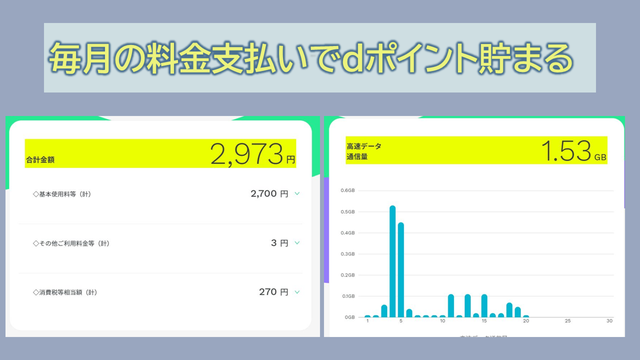Image resolution: width=640 pixels, height=360 pixels.
Task: Click day 20 on the chart axis
Action: click(526, 321)
